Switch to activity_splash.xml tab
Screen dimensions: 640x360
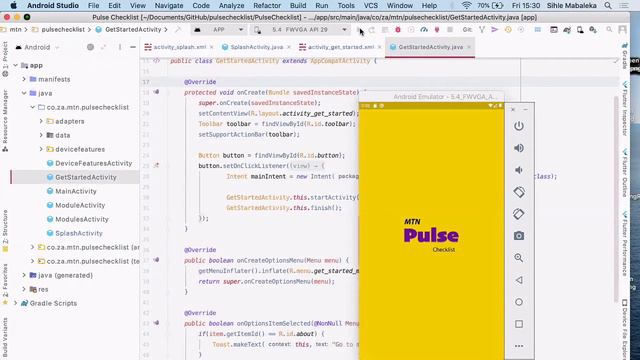coord(180,47)
